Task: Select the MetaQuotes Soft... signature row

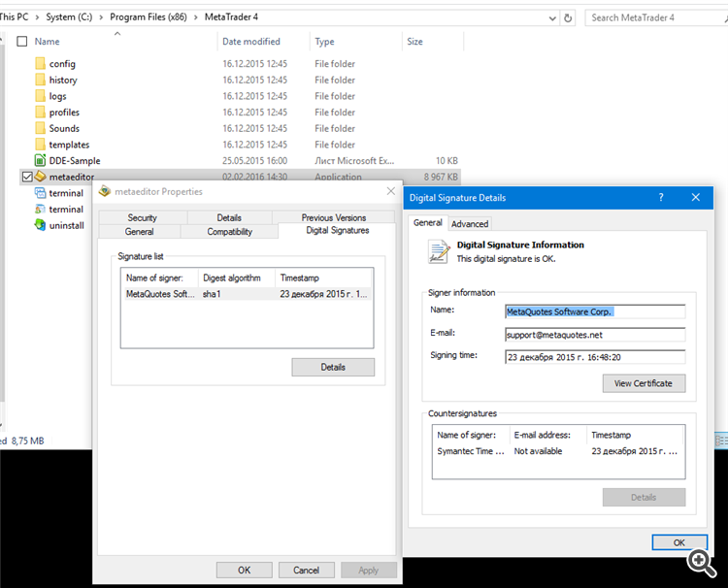Action: 248,294
